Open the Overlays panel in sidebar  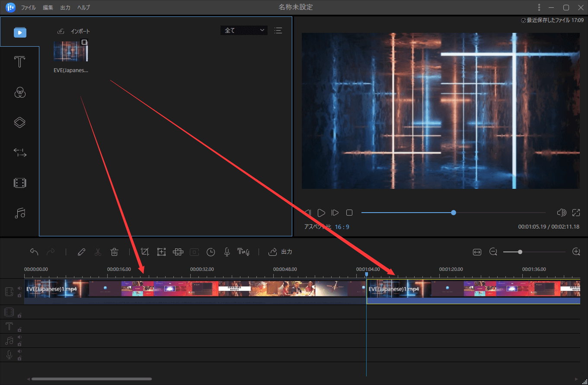[x=20, y=122]
